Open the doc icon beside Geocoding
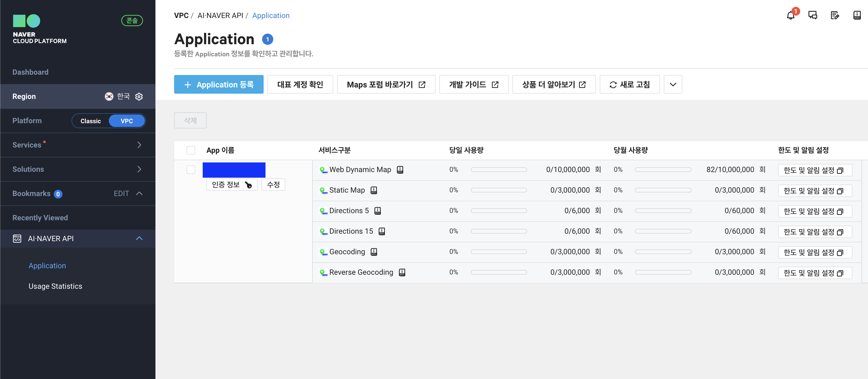 (374, 252)
